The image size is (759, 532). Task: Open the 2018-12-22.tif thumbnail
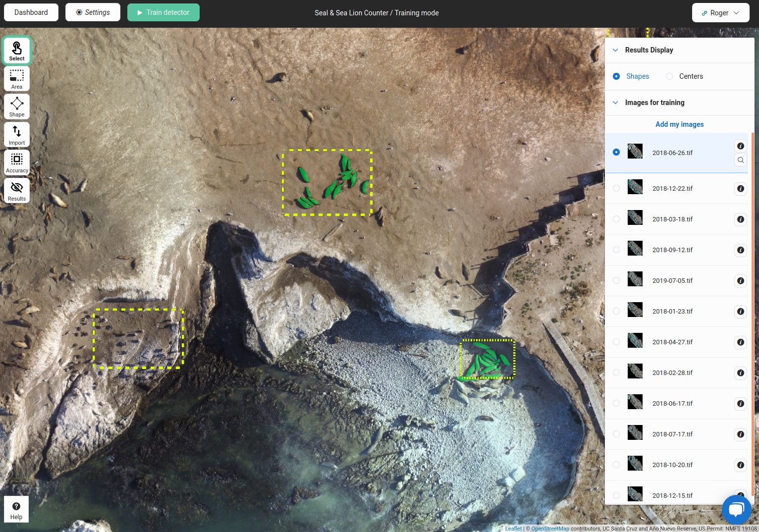[635, 187]
